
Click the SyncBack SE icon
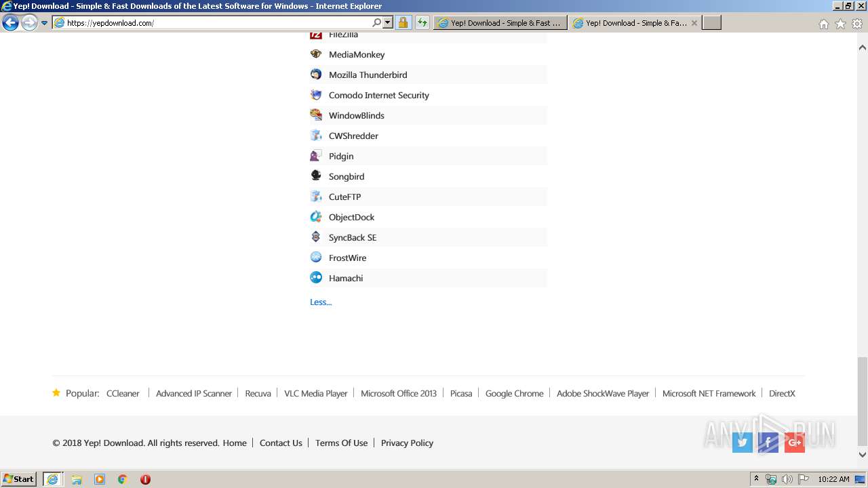316,237
